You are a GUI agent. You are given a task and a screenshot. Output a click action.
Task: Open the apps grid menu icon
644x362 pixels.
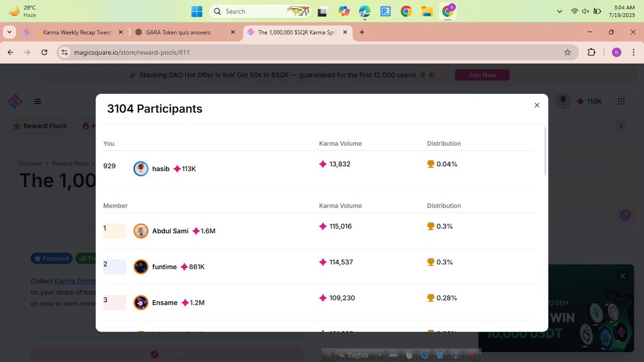621,101
